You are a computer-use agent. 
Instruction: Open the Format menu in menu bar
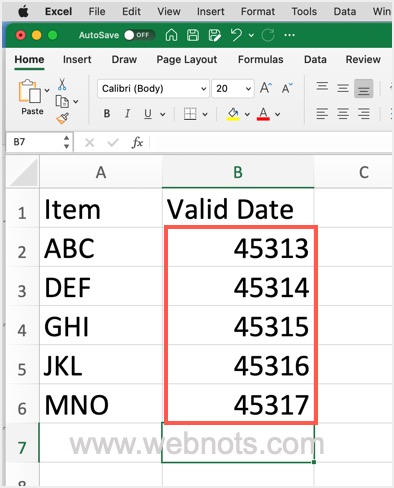pos(258,12)
